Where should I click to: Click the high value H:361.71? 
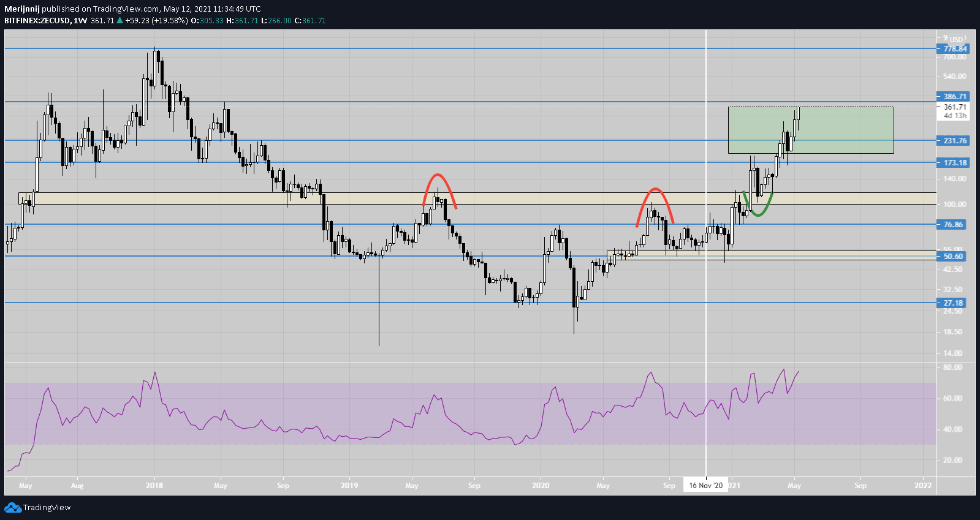(x=242, y=20)
